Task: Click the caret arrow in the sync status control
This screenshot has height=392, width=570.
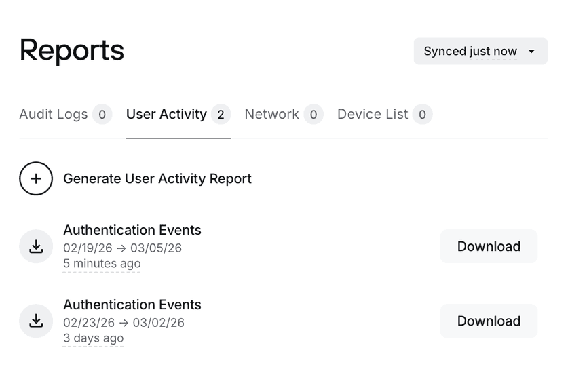Action: coord(531,52)
